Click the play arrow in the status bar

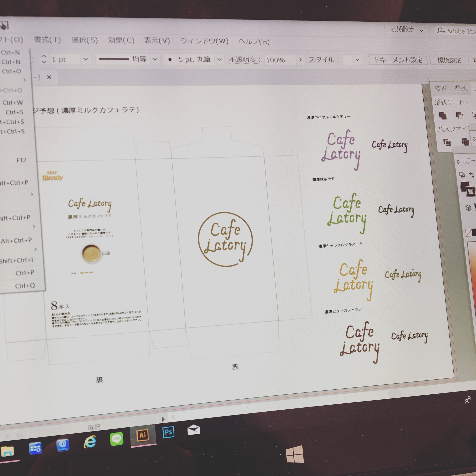(163, 419)
